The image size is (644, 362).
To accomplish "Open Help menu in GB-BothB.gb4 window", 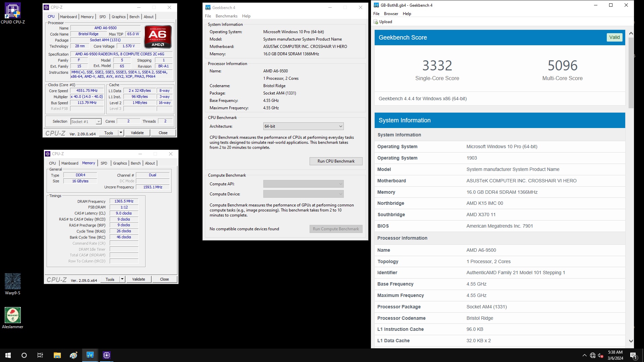I will [407, 14].
